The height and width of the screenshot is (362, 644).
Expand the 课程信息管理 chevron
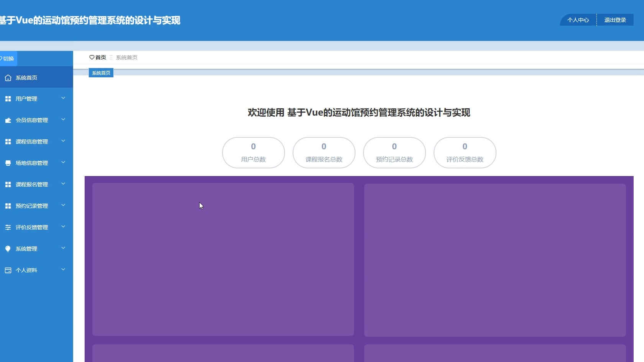(63, 141)
